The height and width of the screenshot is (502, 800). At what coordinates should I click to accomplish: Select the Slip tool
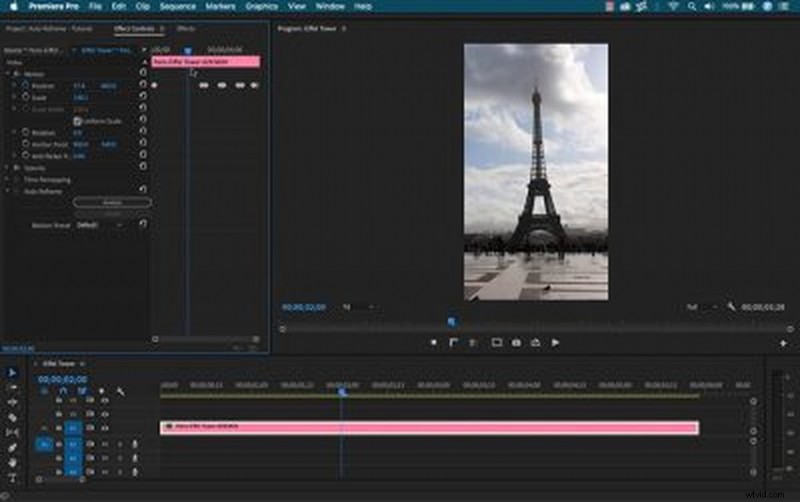[12, 433]
